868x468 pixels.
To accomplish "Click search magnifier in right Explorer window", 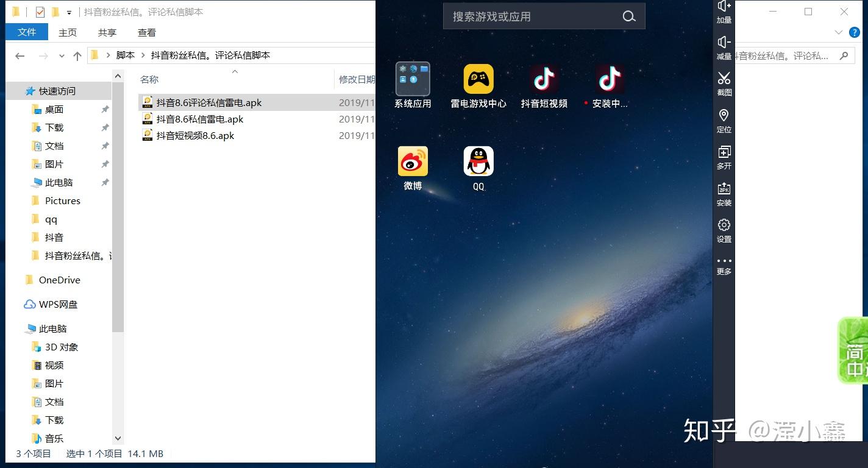I will click(844, 55).
